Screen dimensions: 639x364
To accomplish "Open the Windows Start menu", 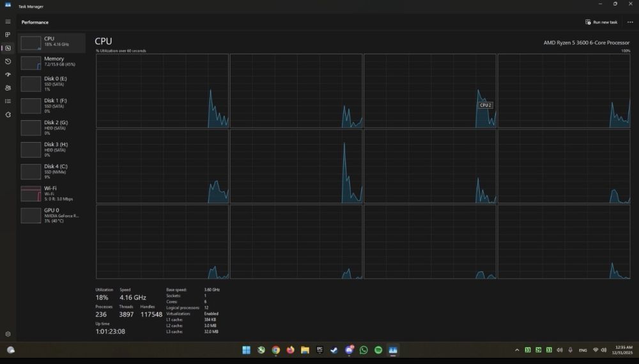I will click(246, 350).
